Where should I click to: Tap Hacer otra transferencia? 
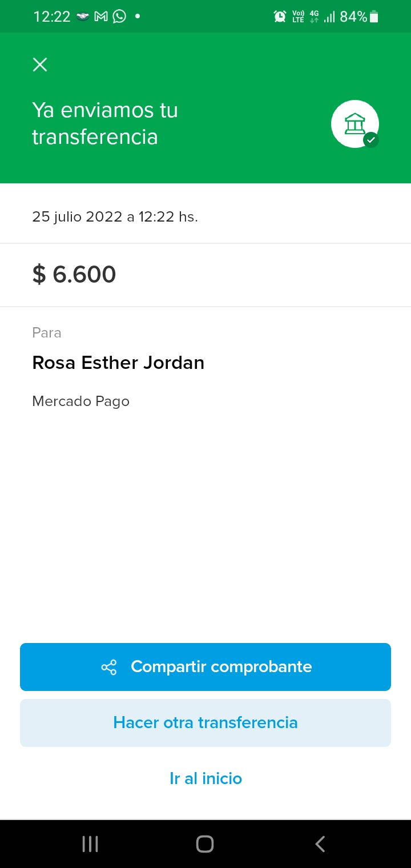(205, 723)
